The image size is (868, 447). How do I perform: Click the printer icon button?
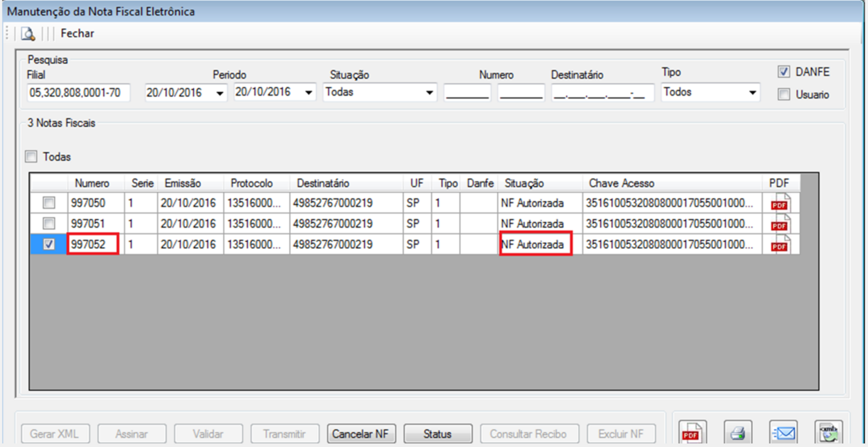[738, 431]
